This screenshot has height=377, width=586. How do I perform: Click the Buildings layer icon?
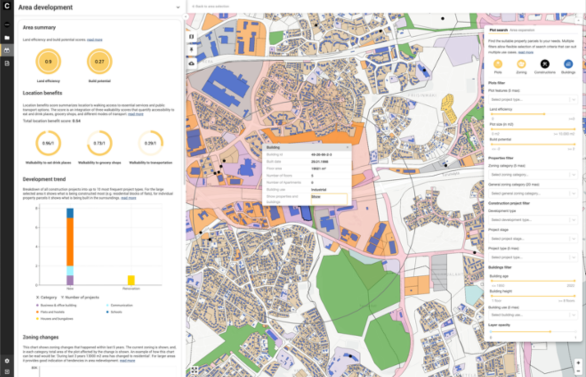[x=568, y=64]
